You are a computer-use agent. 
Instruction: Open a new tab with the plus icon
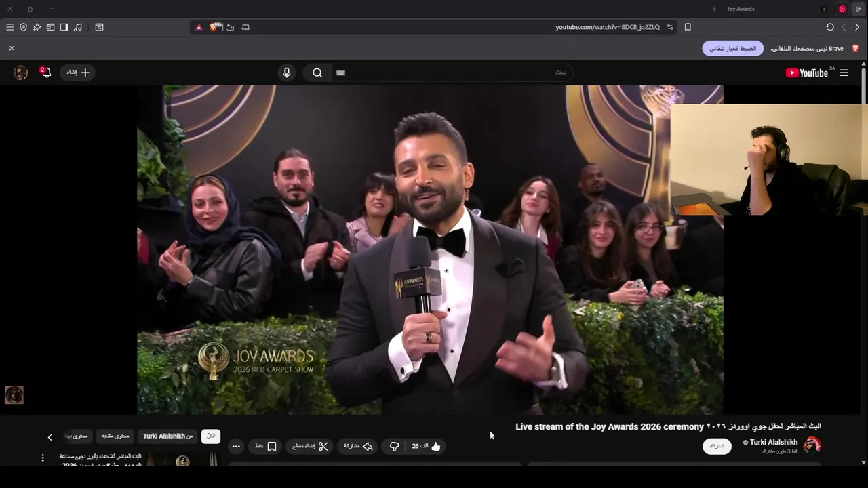pyautogui.click(x=714, y=9)
